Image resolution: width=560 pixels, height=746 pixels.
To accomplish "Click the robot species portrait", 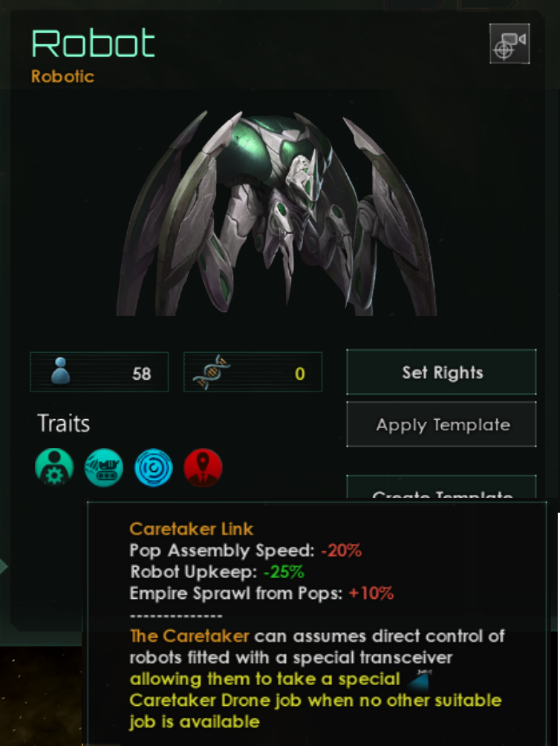I will (x=277, y=213).
